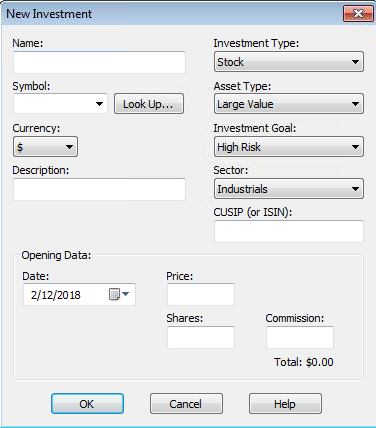Focus the Shares input field

[x=201, y=337]
